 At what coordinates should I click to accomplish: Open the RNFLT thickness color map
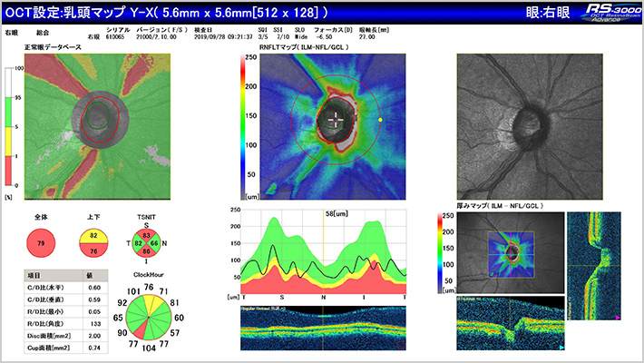[333, 127]
